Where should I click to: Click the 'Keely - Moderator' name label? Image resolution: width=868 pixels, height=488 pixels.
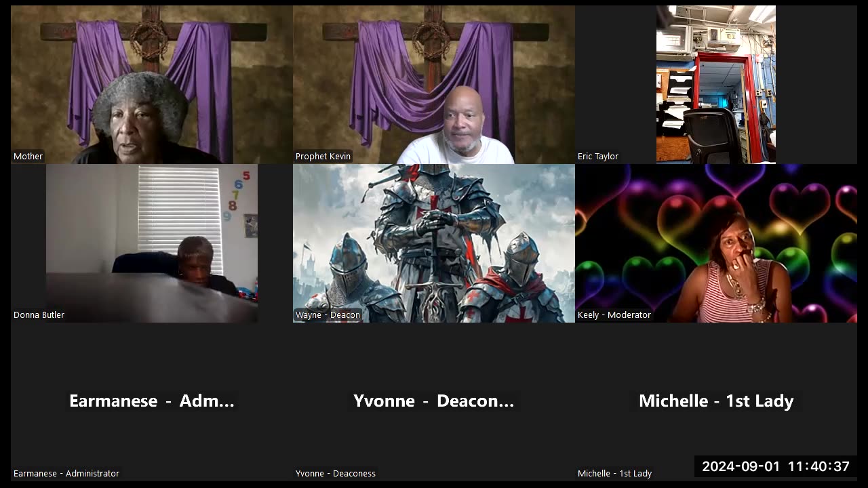(x=614, y=314)
